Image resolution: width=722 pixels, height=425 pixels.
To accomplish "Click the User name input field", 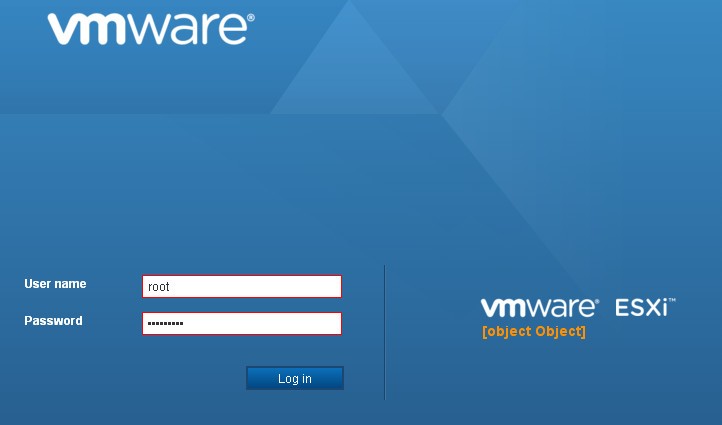I will [x=242, y=286].
